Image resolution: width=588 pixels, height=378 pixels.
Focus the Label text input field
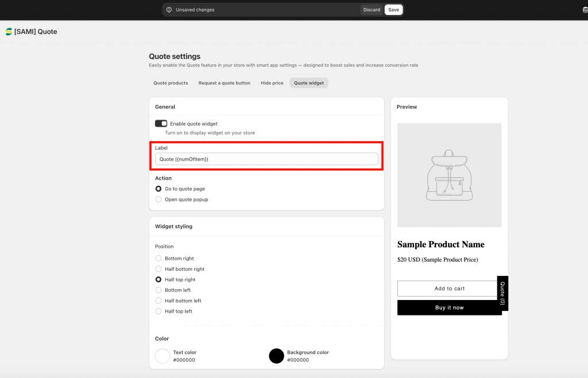pyautogui.click(x=266, y=159)
